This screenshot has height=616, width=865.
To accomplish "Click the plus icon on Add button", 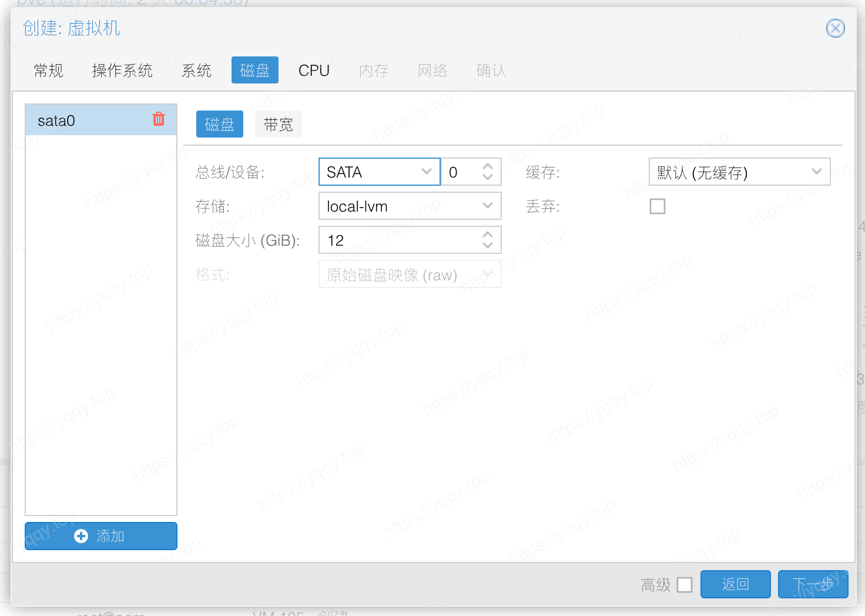I will (81, 536).
